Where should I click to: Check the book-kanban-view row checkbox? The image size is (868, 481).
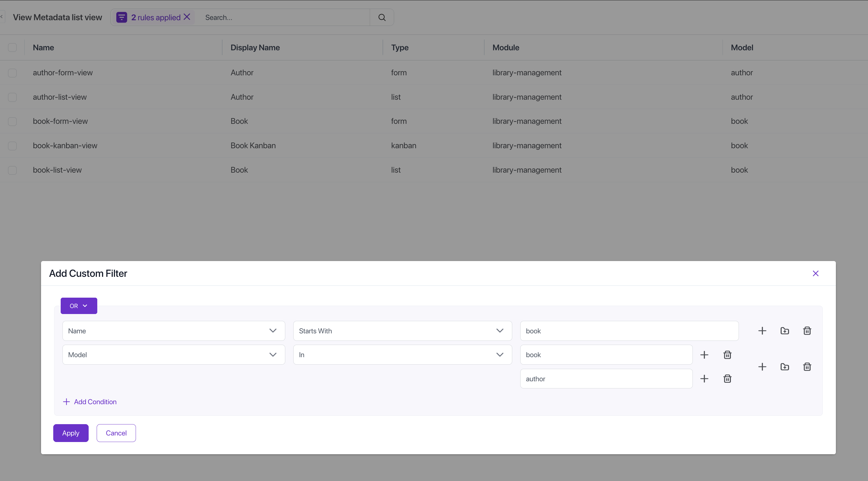click(x=12, y=146)
